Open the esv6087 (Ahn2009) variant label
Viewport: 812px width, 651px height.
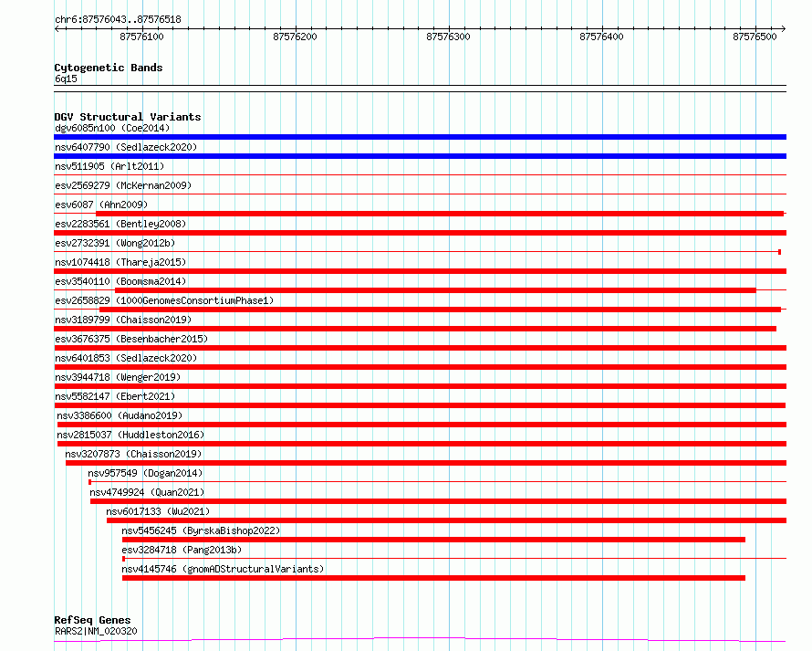[101, 205]
